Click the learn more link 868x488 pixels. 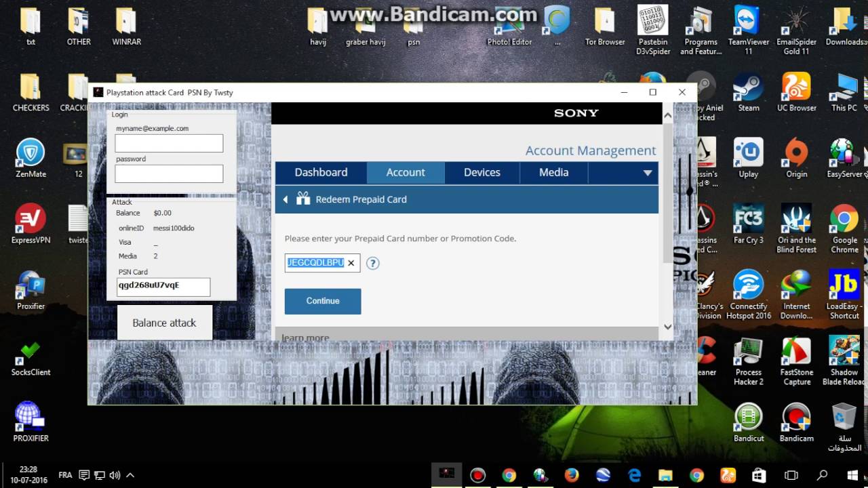[305, 338]
